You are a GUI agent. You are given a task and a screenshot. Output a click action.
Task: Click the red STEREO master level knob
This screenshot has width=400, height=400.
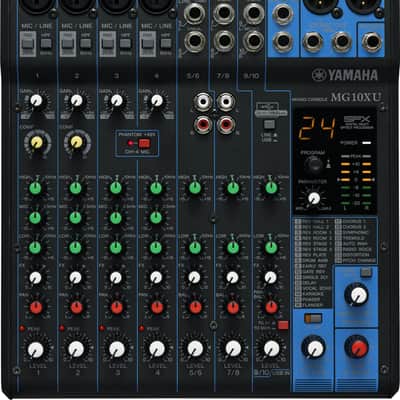coord(358,348)
